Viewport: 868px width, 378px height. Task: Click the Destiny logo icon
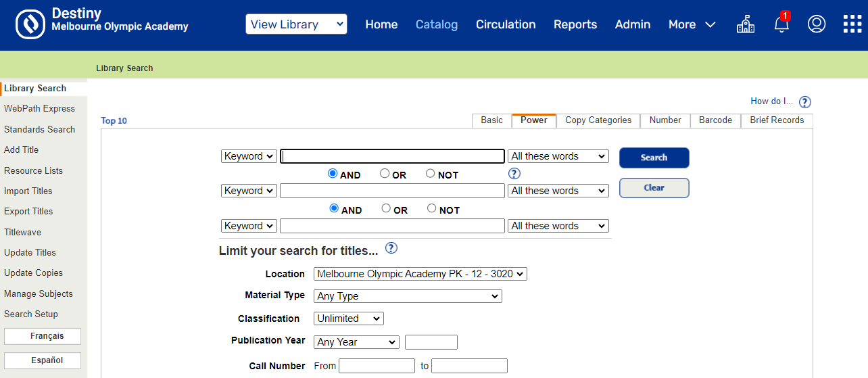point(30,24)
